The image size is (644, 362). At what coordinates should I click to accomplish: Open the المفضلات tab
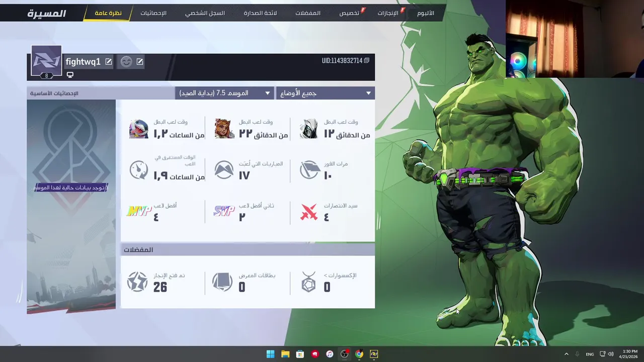[308, 13]
